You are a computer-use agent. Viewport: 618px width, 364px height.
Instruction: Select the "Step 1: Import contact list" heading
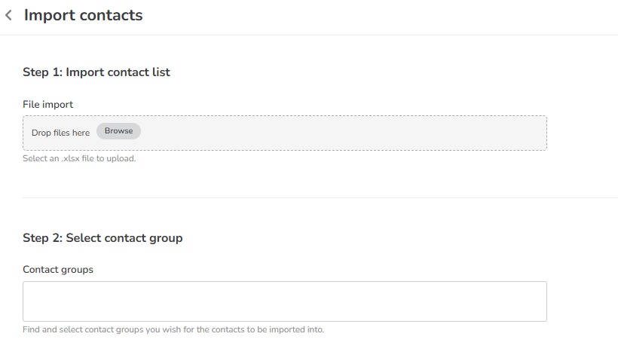[x=96, y=72]
